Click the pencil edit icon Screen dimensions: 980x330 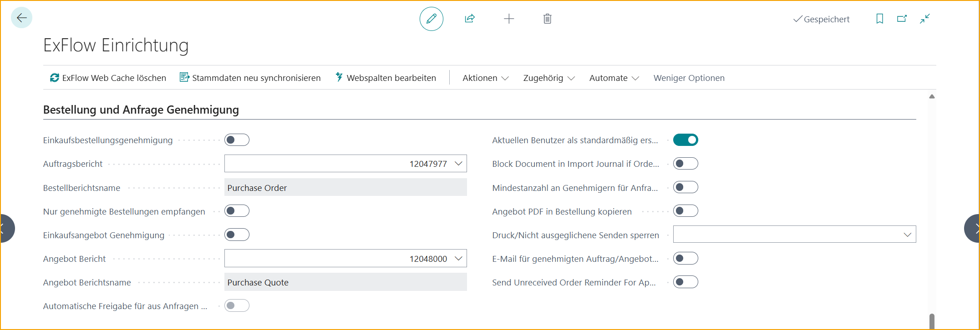(x=431, y=19)
